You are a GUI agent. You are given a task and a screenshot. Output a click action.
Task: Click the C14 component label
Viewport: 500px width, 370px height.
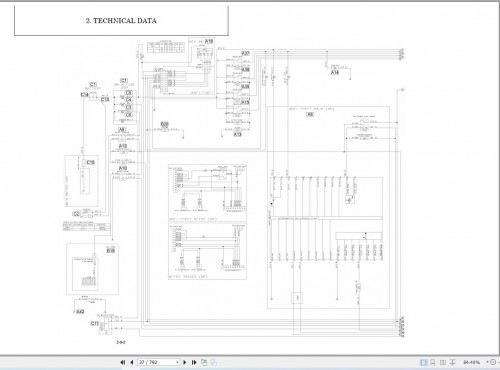85,95
